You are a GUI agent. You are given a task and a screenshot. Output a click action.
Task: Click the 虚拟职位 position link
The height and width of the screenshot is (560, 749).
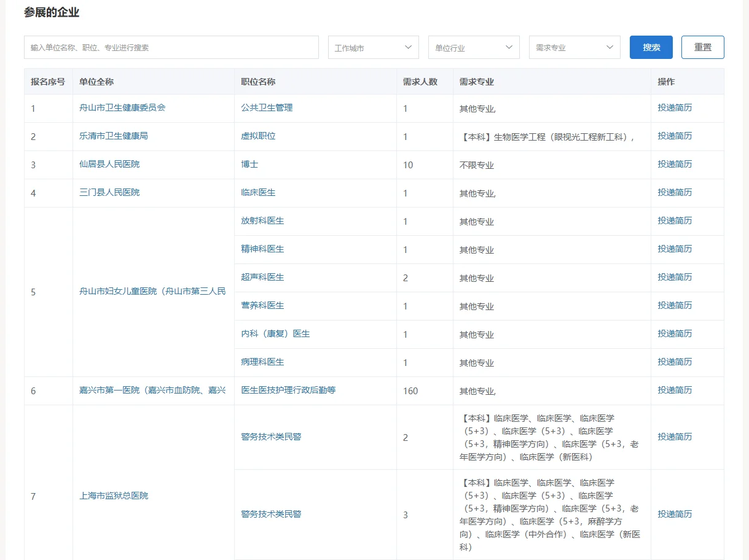[257, 136]
